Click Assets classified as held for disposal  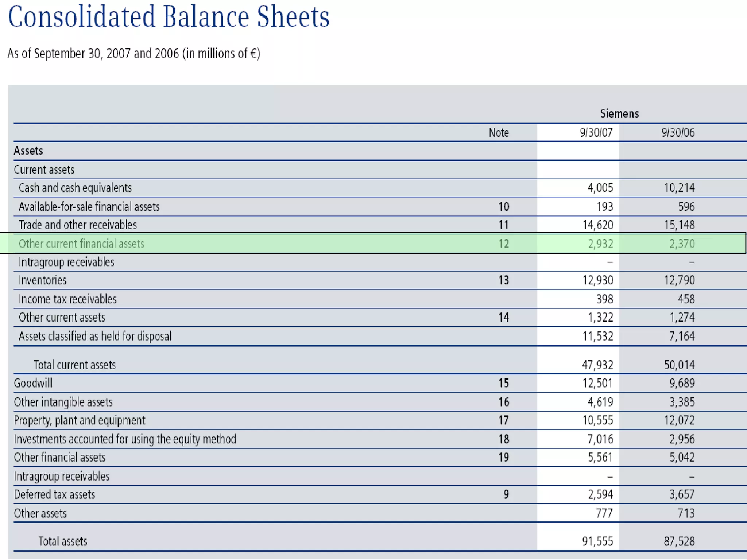(x=95, y=336)
